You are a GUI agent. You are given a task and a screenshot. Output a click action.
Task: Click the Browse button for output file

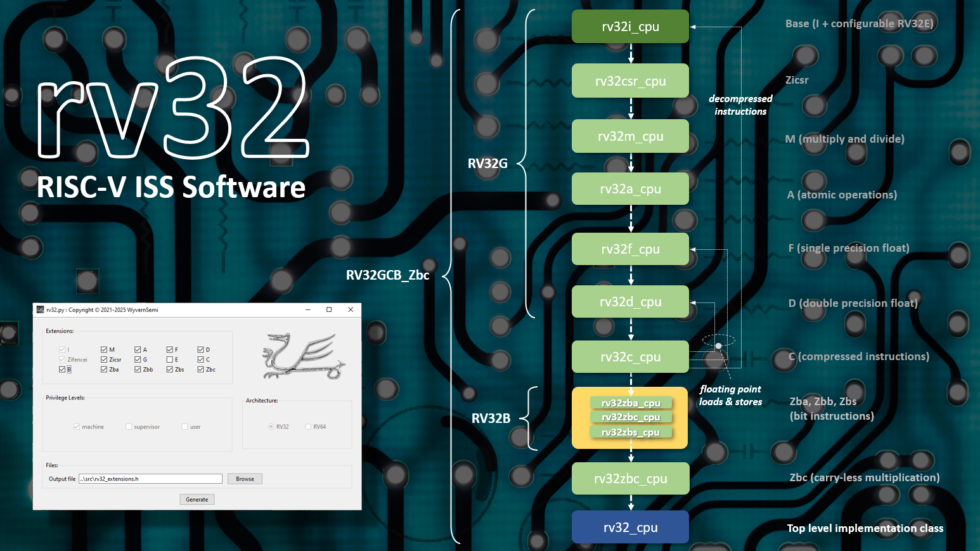point(245,479)
